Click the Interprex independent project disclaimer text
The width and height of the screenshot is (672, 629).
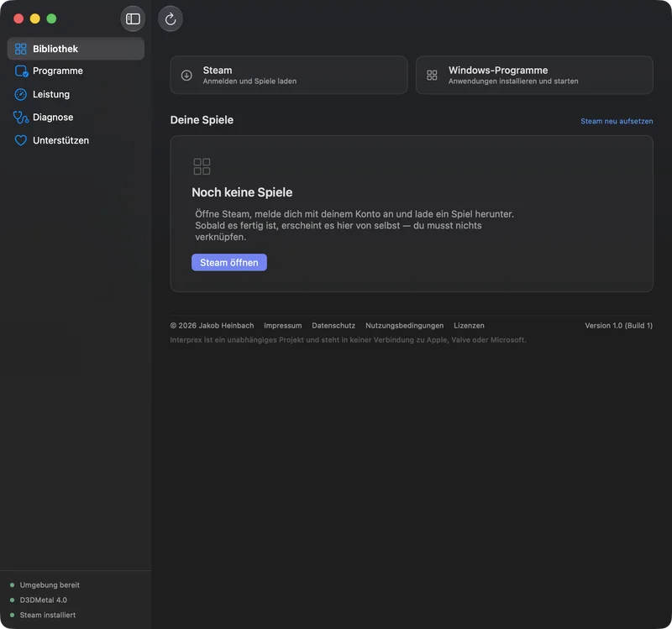[348, 340]
